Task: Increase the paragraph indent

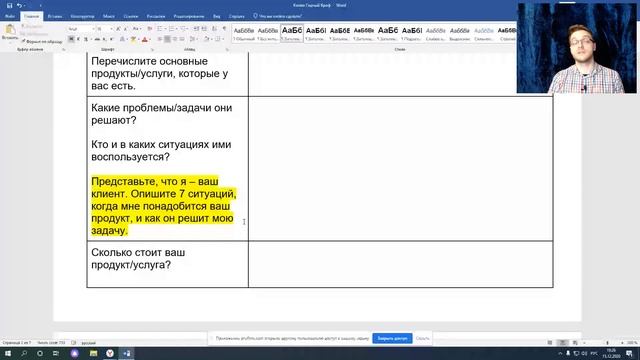Action: [204, 29]
